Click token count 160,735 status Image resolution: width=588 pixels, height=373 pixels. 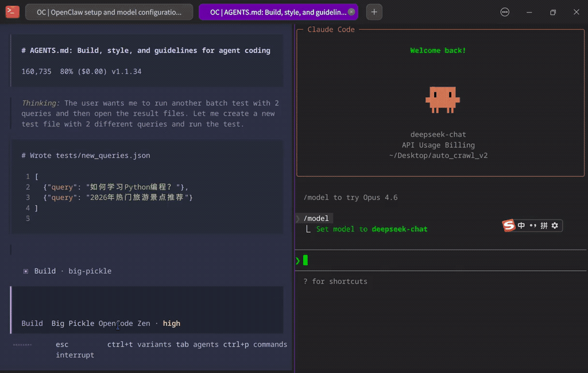tap(36, 71)
